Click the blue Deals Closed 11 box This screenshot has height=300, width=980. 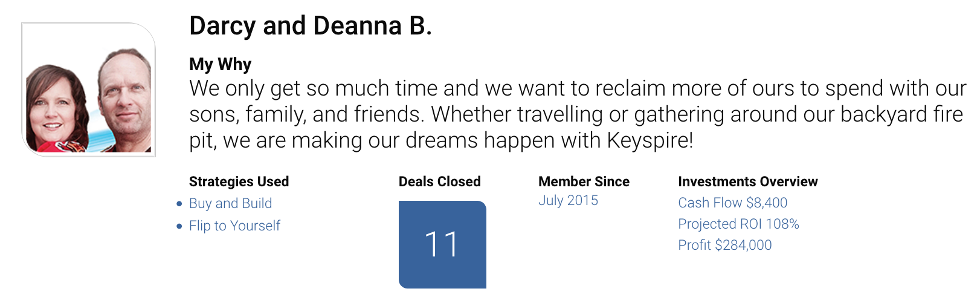[442, 244]
